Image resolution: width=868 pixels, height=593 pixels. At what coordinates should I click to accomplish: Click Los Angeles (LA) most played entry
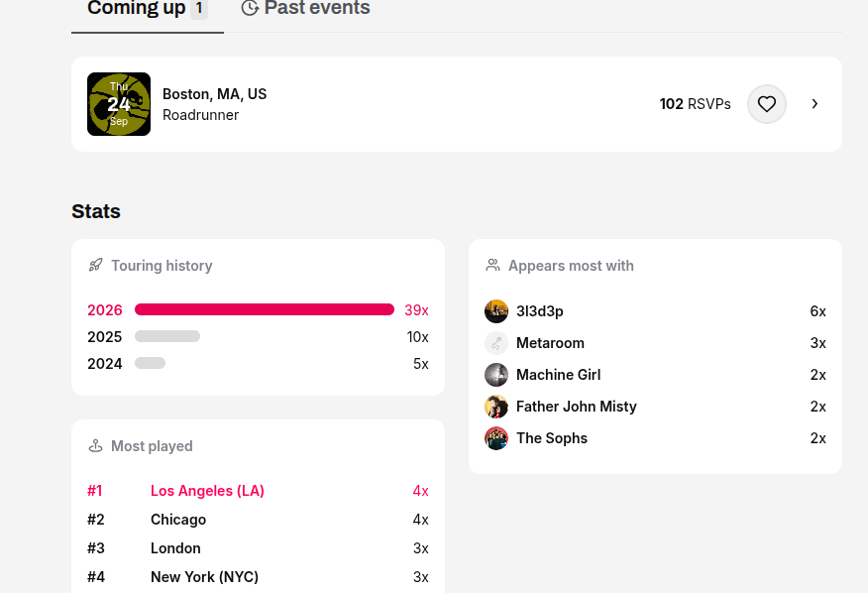tap(207, 491)
